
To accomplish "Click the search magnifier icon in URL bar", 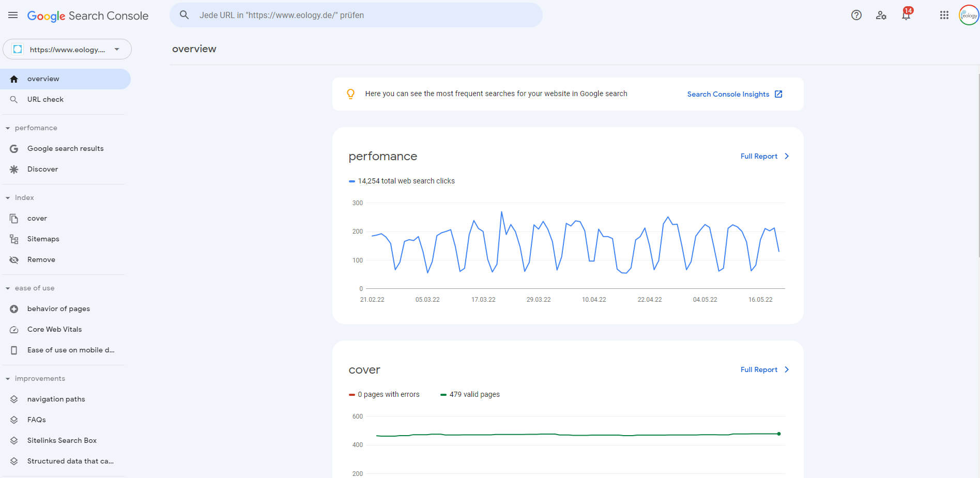I will pyautogui.click(x=184, y=15).
